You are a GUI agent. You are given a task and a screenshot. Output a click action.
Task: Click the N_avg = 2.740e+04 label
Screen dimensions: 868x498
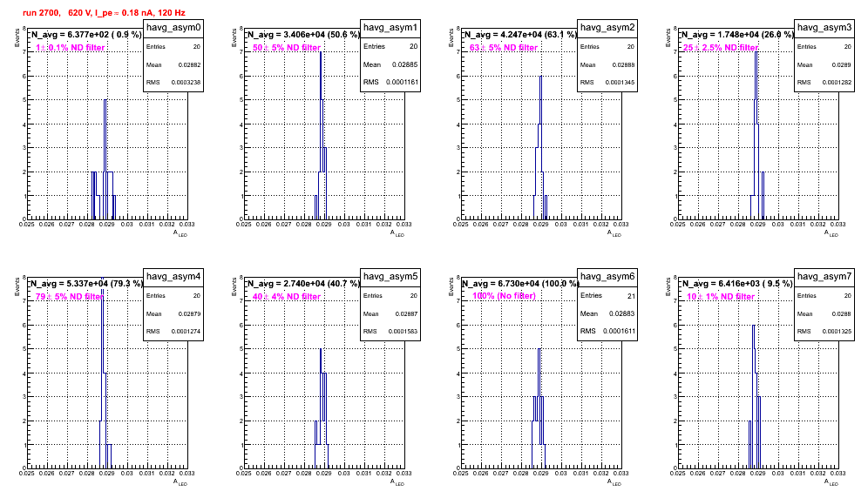click(x=303, y=283)
